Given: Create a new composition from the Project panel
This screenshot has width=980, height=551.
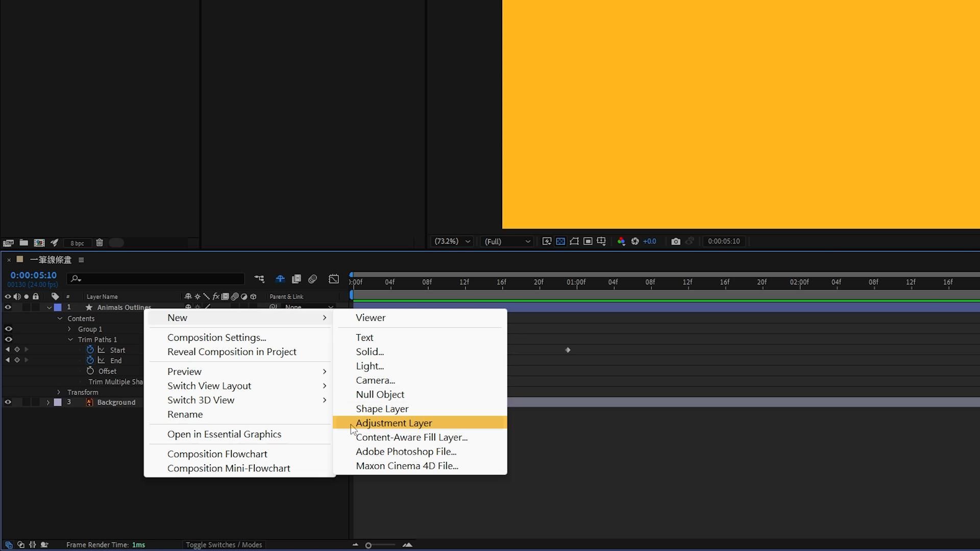Looking at the screenshot, I should click(39, 243).
